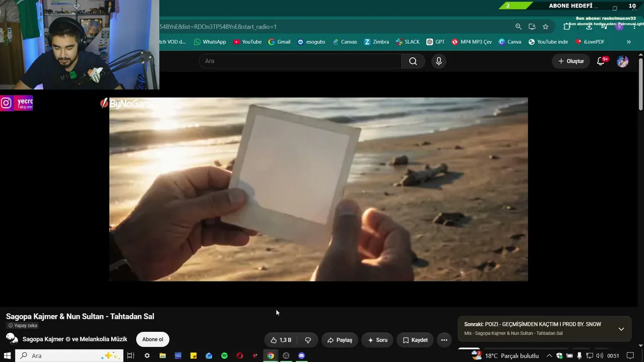The width and height of the screenshot is (644, 362).
Task: Click the Instagram yecro overlay badge
Action: pos(17,103)
